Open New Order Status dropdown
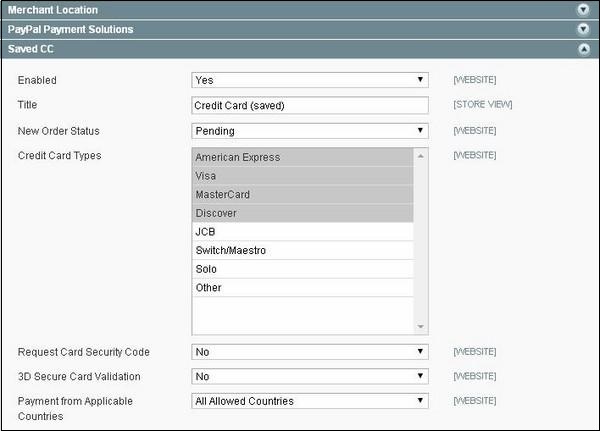 pyautogui.click(x=309, y=130)
